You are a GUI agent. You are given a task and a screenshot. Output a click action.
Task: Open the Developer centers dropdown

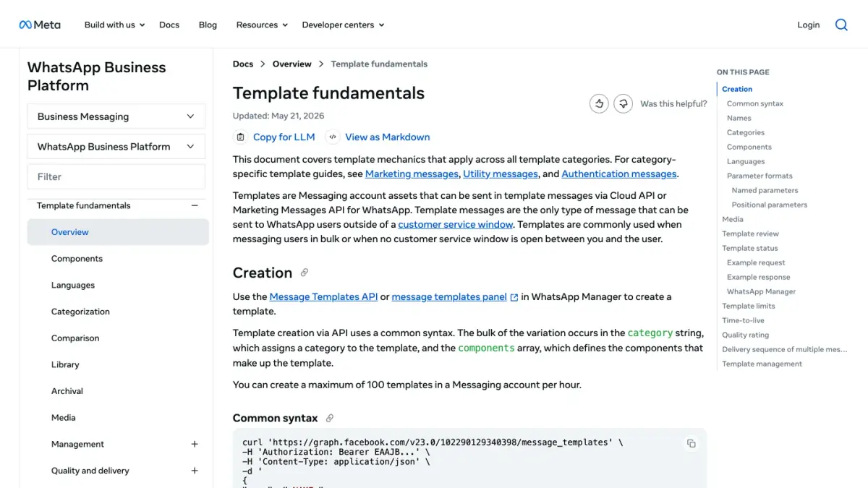(343, 25)
